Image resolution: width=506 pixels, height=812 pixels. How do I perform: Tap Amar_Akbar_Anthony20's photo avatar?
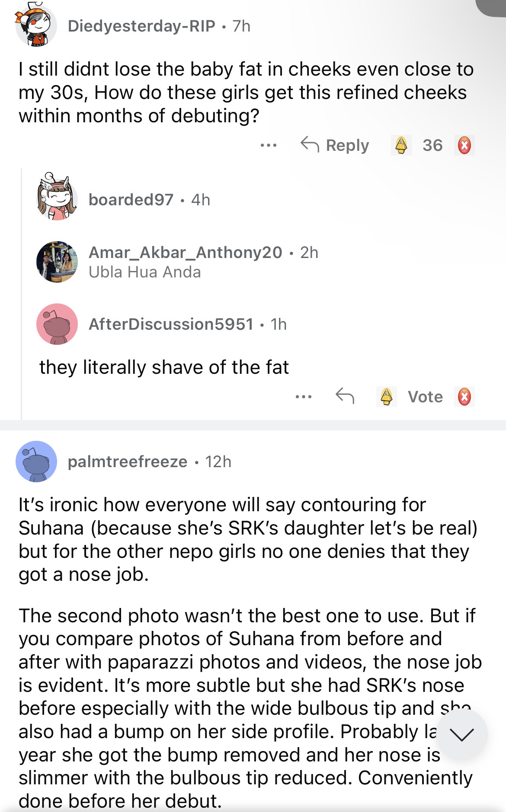point(57,262)
